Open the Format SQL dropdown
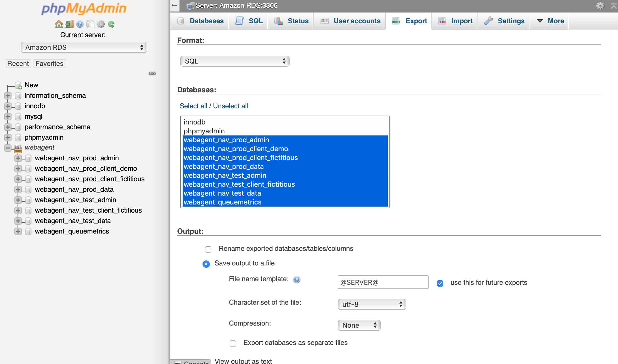Viewport: 618px width, 364px height. [x=235, y=61]
